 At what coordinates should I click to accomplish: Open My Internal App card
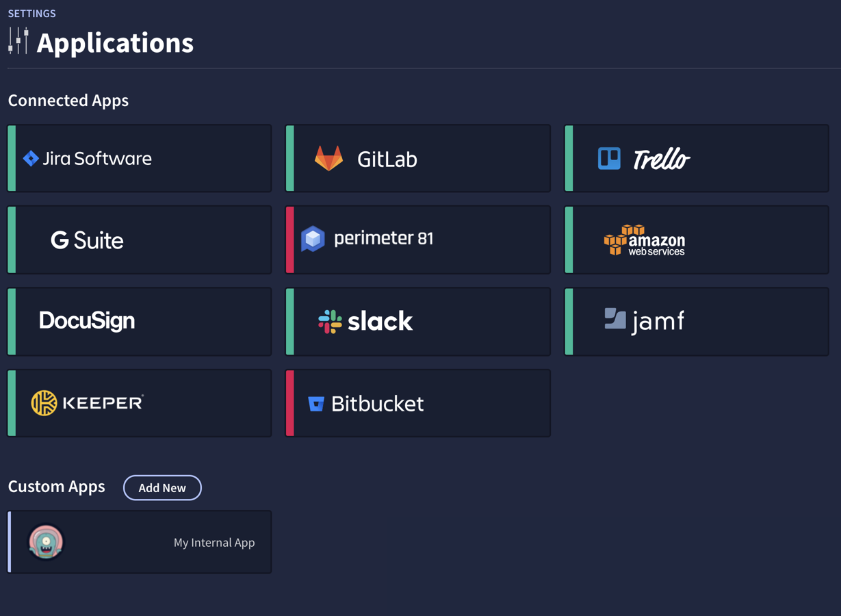(140, 541)
